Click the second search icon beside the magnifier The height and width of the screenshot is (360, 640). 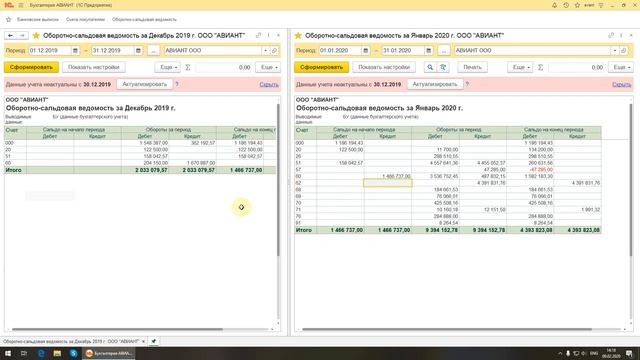click(443, 67)
